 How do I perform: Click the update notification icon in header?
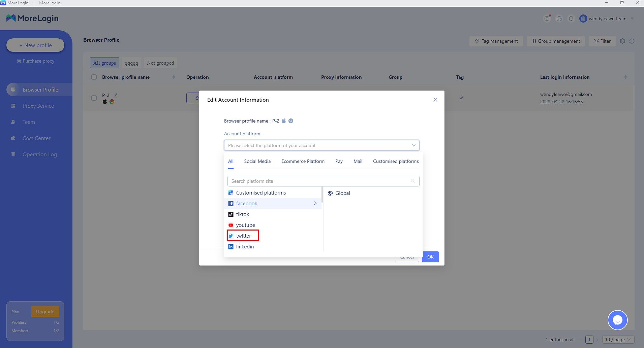(547, 19)
